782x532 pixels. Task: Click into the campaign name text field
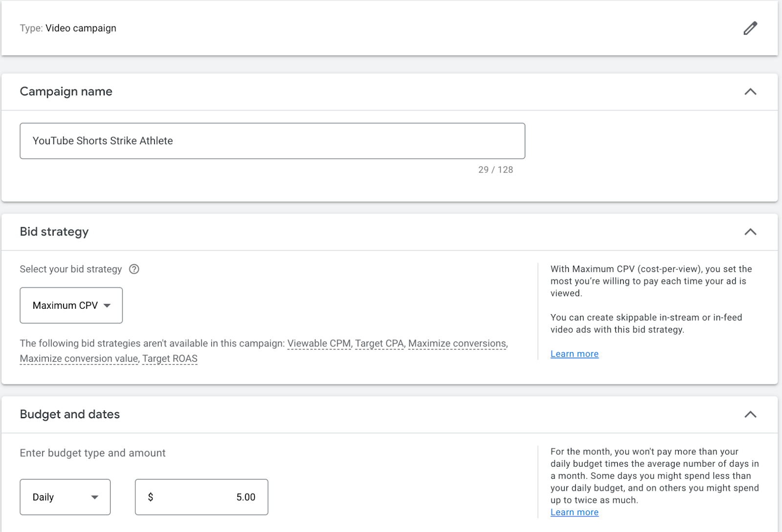[272, 141]
